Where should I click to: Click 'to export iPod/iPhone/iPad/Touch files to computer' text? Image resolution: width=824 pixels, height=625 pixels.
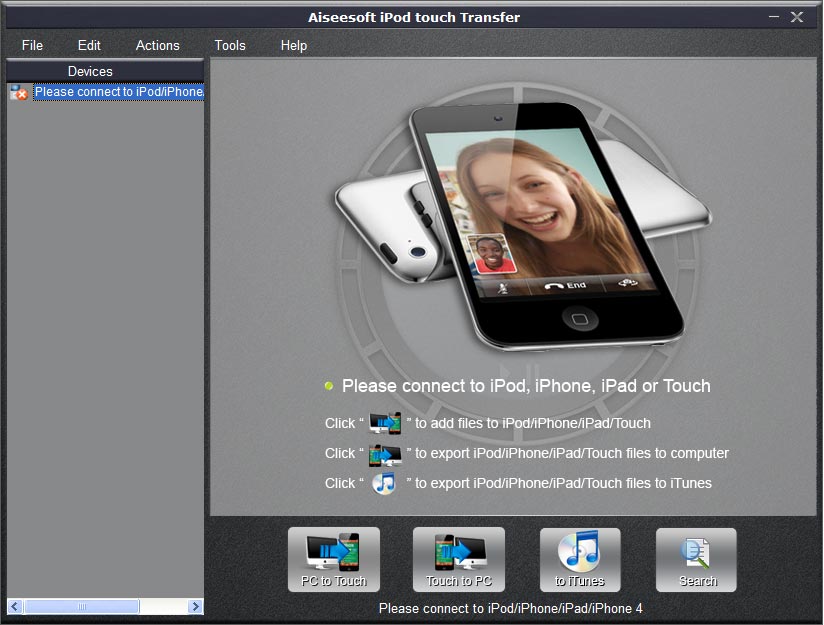click(x=572, y=453)
